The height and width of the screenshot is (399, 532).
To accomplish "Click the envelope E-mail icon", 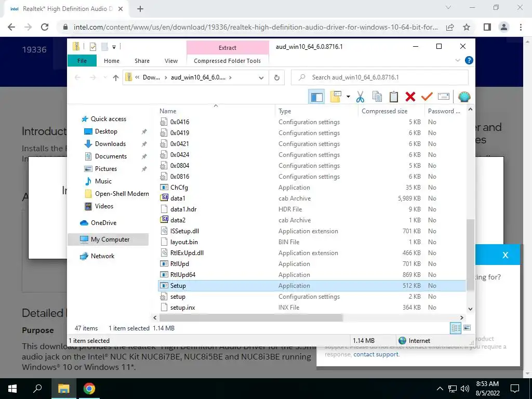I will (444, 97).
